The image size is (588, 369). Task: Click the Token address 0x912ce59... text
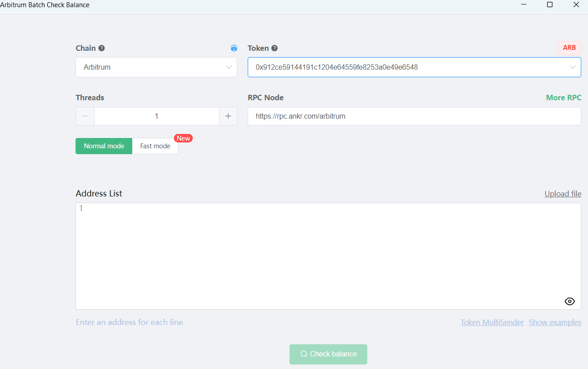pyautogui.click(x=337, y=67)
